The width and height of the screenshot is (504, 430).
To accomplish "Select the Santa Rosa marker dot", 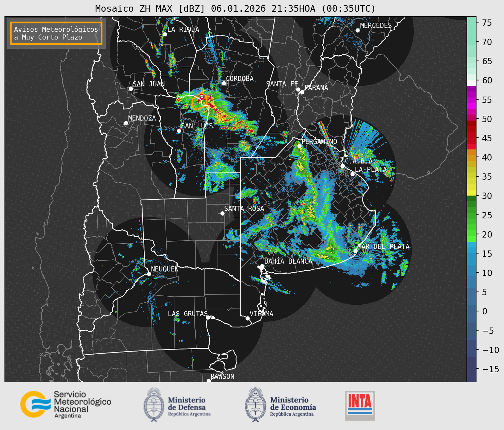I will tap(222, 213).
